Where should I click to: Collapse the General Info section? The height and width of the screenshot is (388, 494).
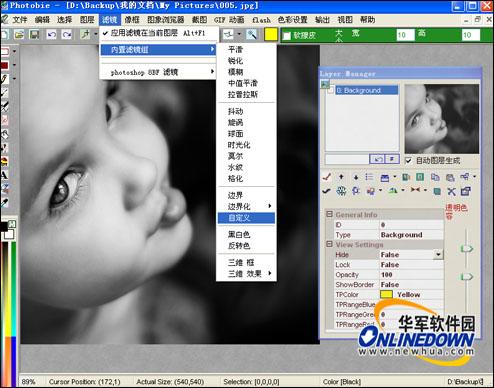coord(329,214)
